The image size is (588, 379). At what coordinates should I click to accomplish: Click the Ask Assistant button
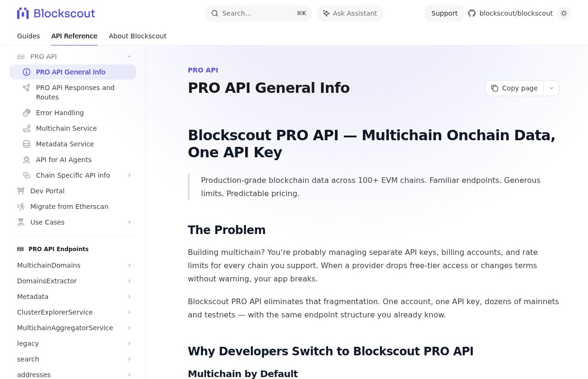[350, 13]
